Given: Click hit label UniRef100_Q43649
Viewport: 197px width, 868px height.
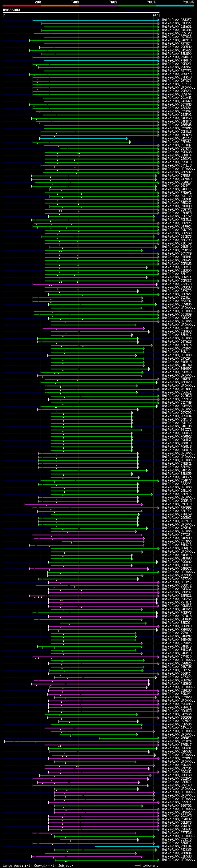Looking at the screenshot, I should pyautogui.click(x=177, y=101).
